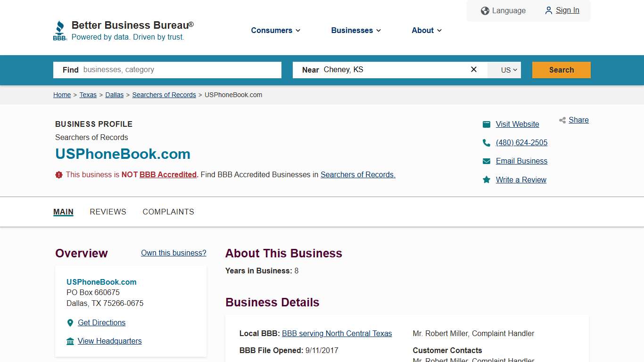Select the Write a Review star icon

coord(486,180)
